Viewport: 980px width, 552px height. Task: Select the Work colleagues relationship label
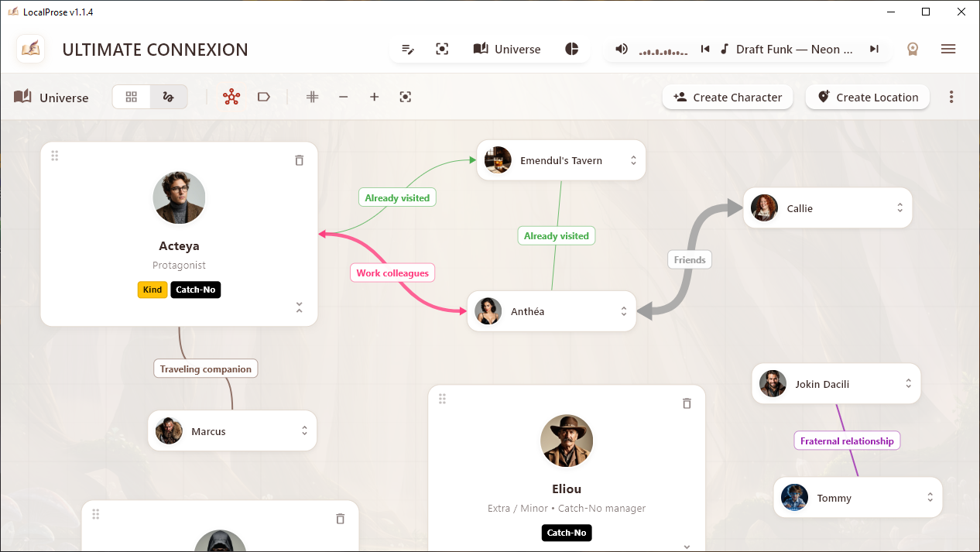392,273
